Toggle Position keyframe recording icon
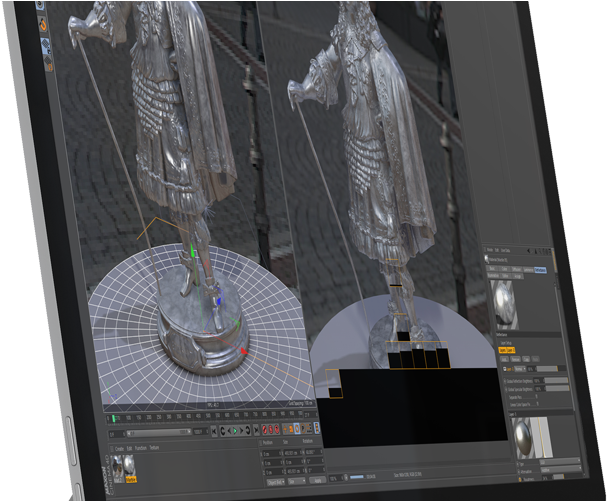Viewport: 607px width, 501px height. click(x=285, y=429)
